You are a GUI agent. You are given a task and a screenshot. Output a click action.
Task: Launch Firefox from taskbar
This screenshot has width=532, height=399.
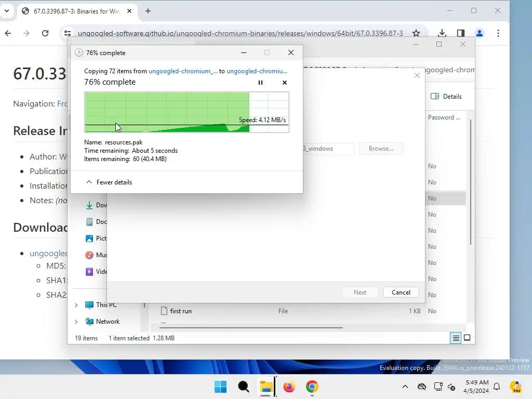(289, 387)
